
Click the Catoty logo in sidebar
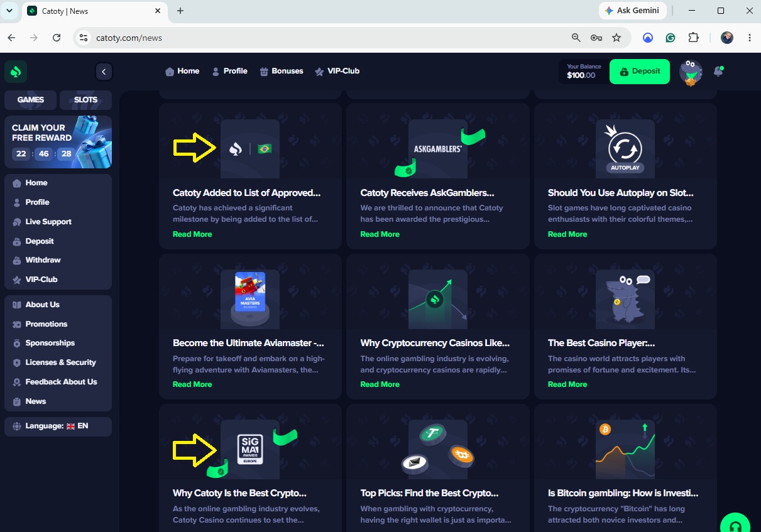pyautogui.click(x=16, y=72)
